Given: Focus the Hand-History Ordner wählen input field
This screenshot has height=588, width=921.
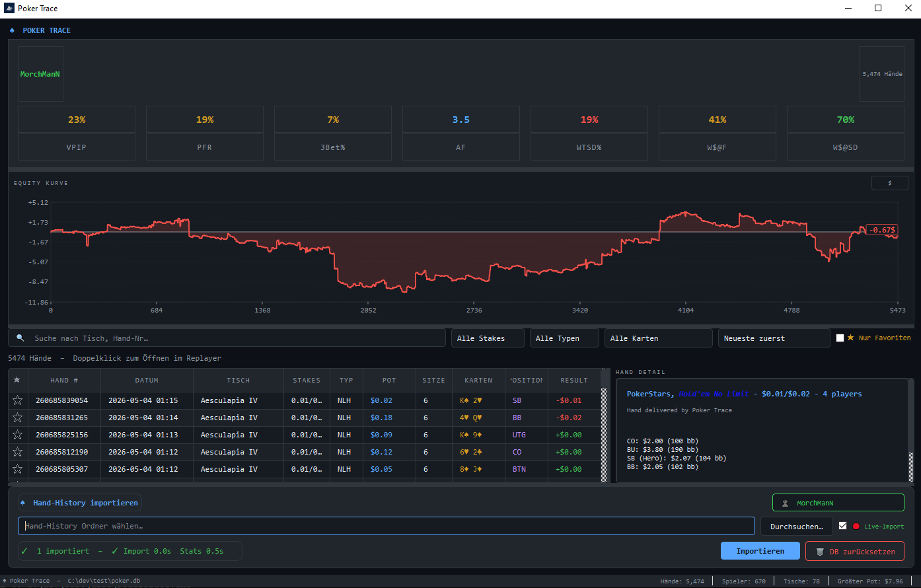Looking at the screenshot, I should tap(386, 526).
